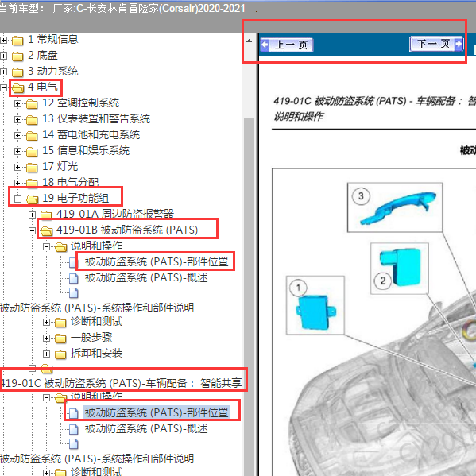476x476 pixels.
Task: Select 19 电子功能组 in the tree
Action: [x=75, y=198]
